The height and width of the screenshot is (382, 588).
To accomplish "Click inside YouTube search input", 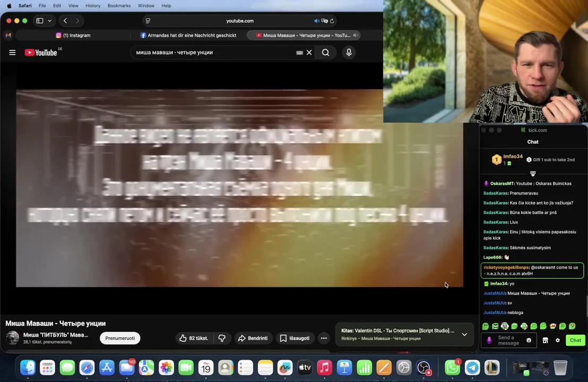I will tap(214, 53).
